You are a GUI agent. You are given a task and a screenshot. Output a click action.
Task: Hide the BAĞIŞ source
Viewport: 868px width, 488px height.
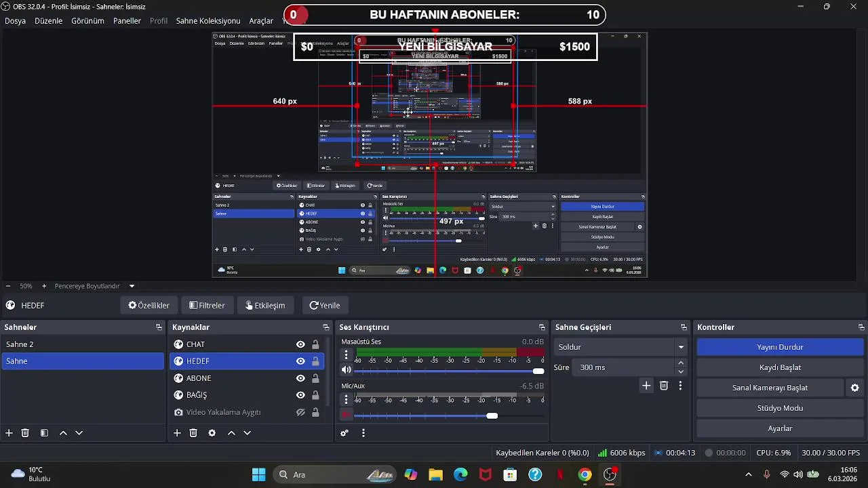point(300,395)
